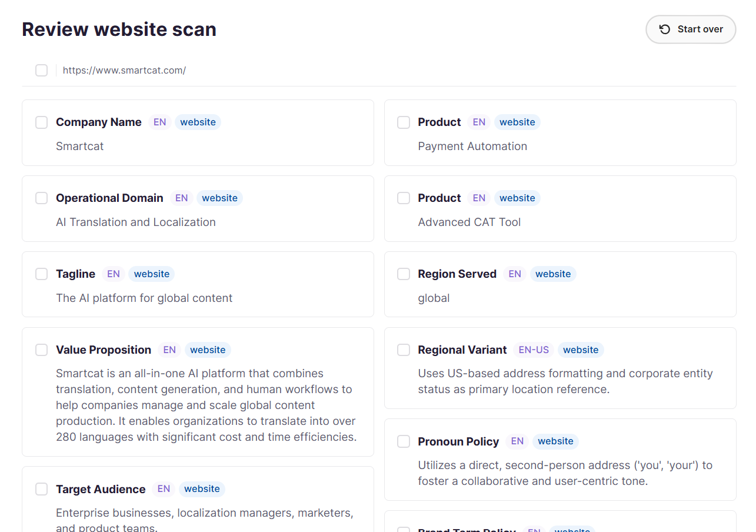The height and width of the screenshot is (532, 756).
Task: Click the Operational Domain card title
Action: (109, 198)
